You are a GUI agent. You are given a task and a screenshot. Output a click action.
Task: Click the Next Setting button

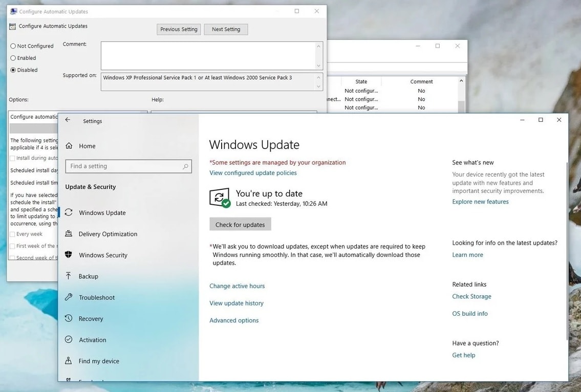pyautogui.click(x=226, y=29)
